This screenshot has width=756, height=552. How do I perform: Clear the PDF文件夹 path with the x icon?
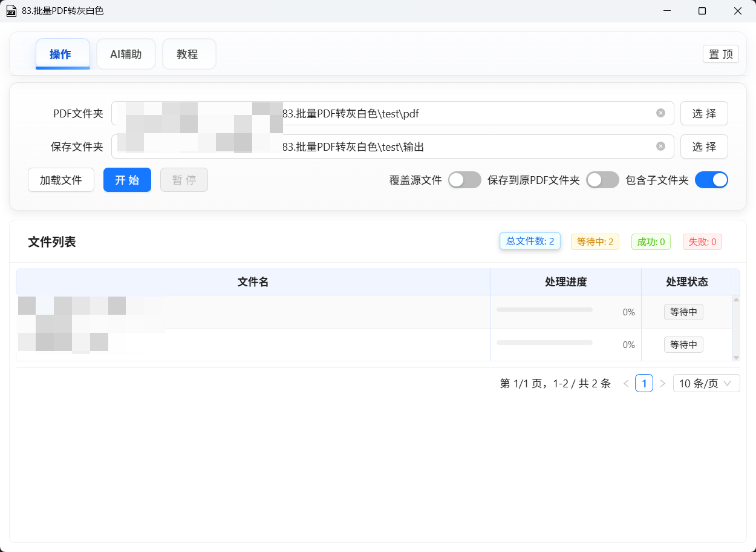pyautogui.click(x=660, y=113)
